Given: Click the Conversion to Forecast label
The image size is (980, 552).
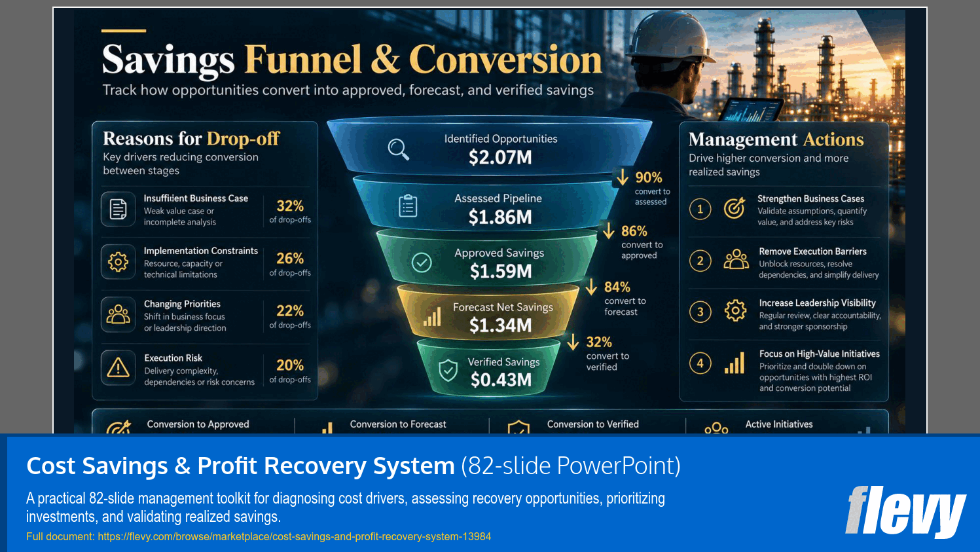Looking at the screenshot, I should 398,424.
